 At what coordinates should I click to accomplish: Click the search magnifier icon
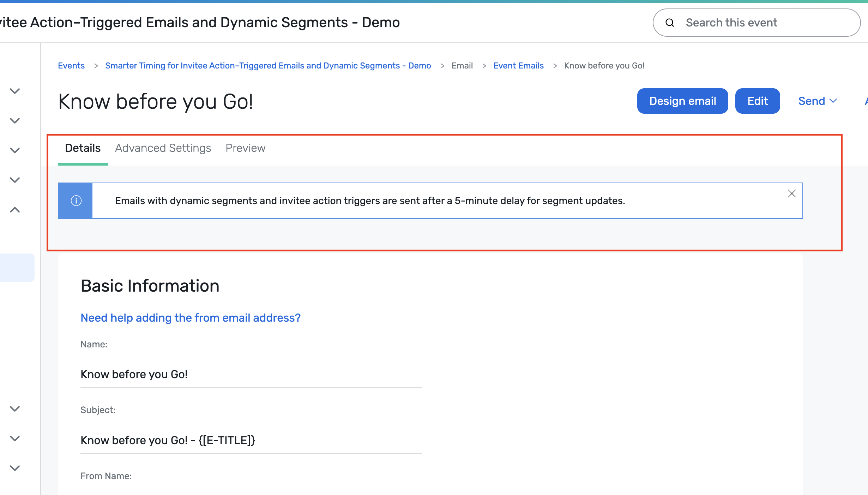pyautogui.click(x=669, y=23)
